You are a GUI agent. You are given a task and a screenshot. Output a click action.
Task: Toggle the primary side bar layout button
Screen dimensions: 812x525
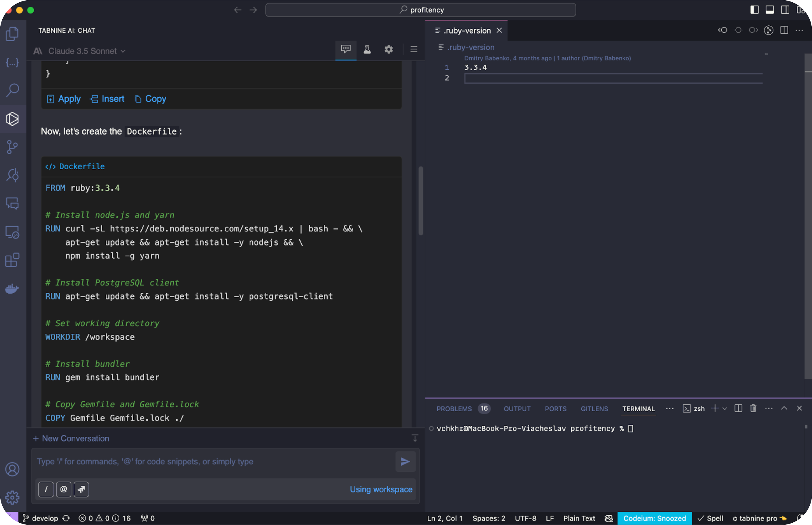point(754,10)
